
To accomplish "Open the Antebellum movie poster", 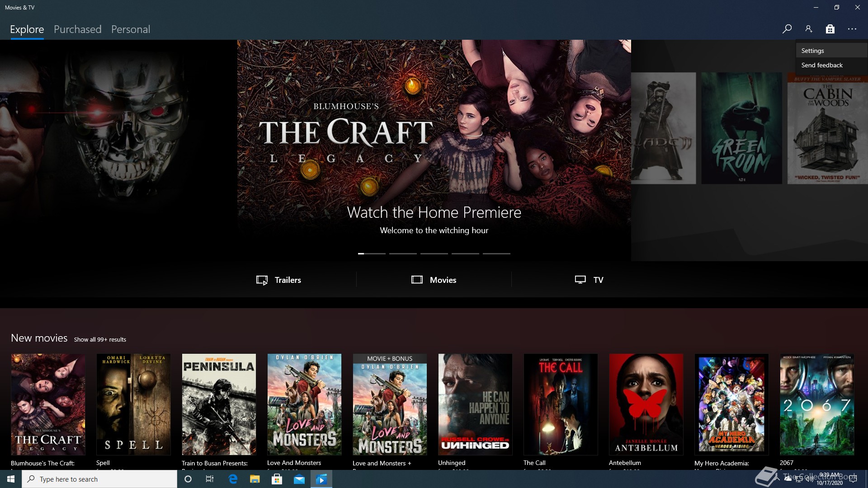I will coord(646,404).
